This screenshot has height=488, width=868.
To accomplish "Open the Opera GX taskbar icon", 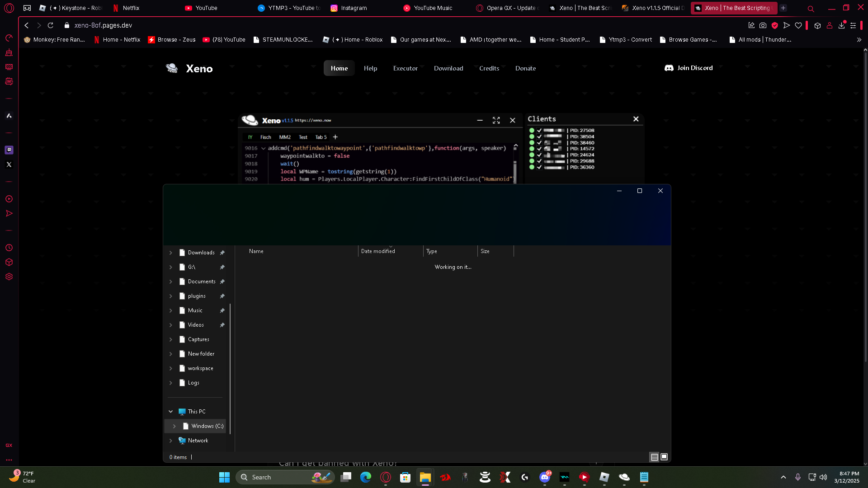I will click(x=386, y=477).
